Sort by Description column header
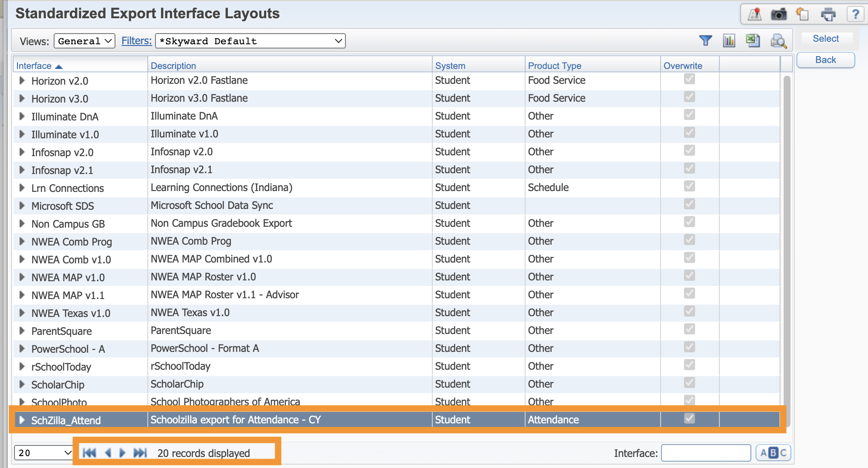 173,66
